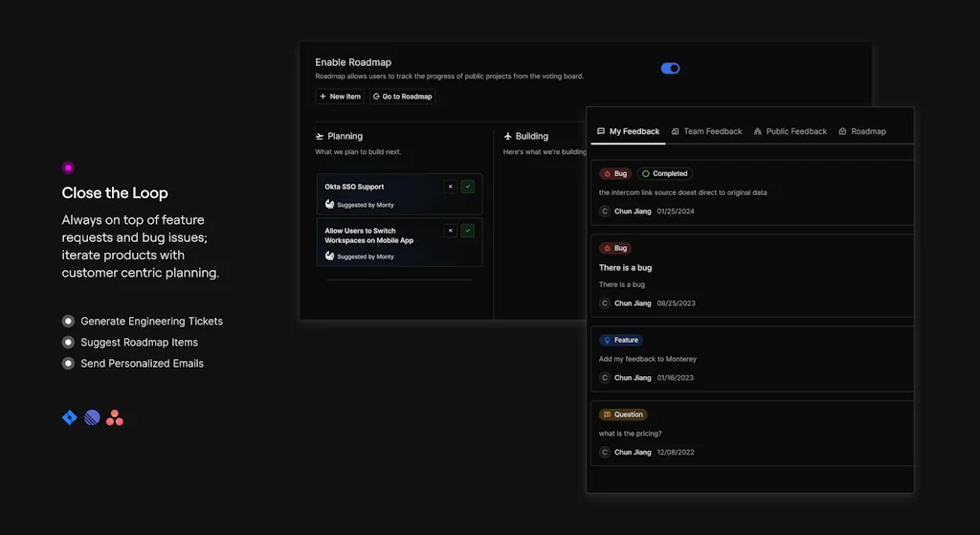The height and width of the screenshot is (535, 980).
Task: Accept the Switch Workspaces on Mobile suggestion
Action: click(x=467, y=231)
